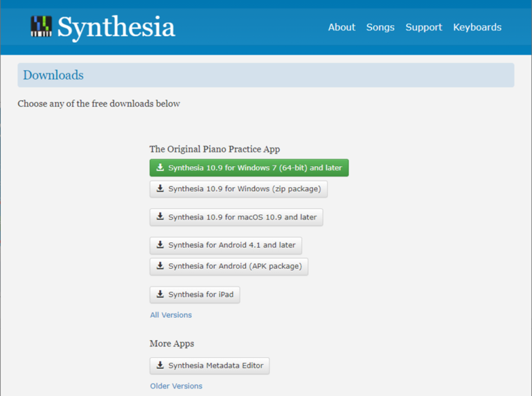Click download icon on Windows 7 64-bit button
Image resolution: width=532 pixels, height=396 pixels.
point(160,168)
